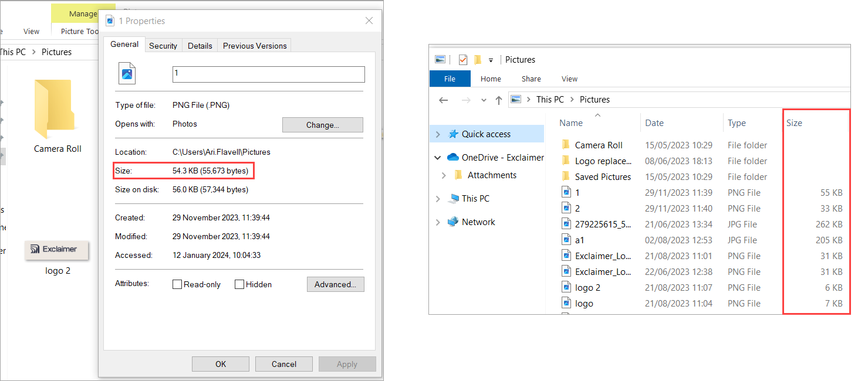
Task: Open the customize quick access toolbar dropdown
Action: [491, 59]
